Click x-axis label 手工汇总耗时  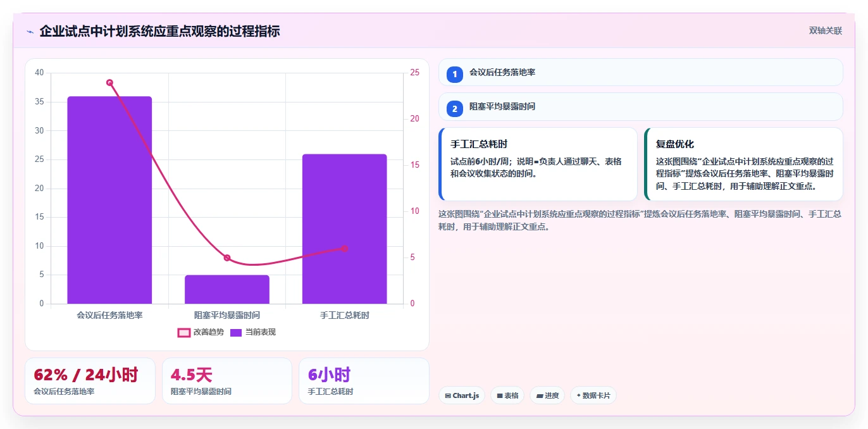344,314
